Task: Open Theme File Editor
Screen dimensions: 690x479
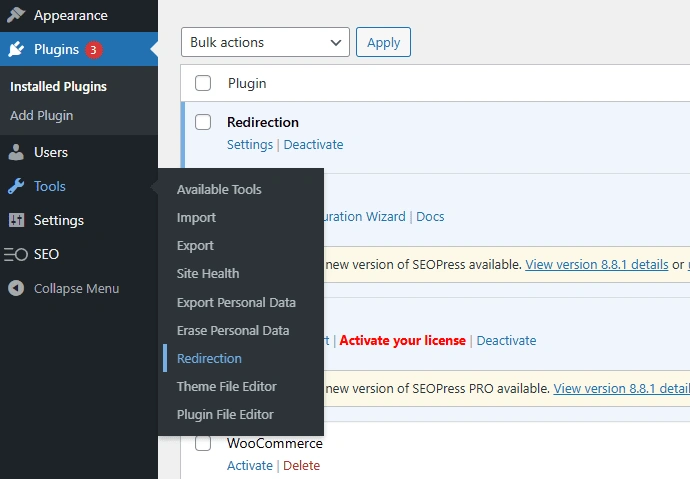Action: (227, 387)
